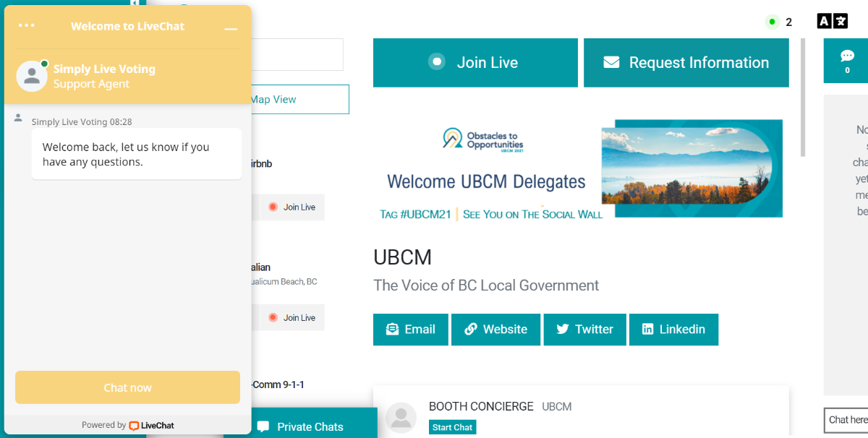Open the Map View button
The height and width of the screenshot is (438, 868).
[299, 100]
